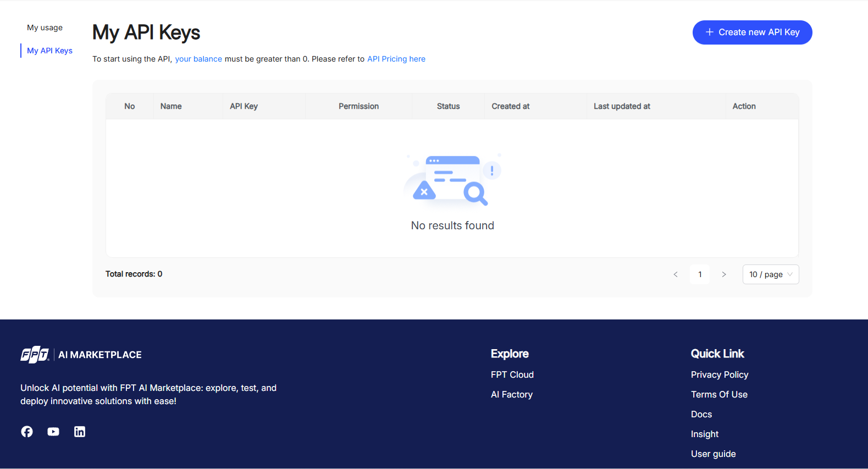868x469 pixels.
Task: Expand the 10 / page dropdown
Action: [770, 274]
